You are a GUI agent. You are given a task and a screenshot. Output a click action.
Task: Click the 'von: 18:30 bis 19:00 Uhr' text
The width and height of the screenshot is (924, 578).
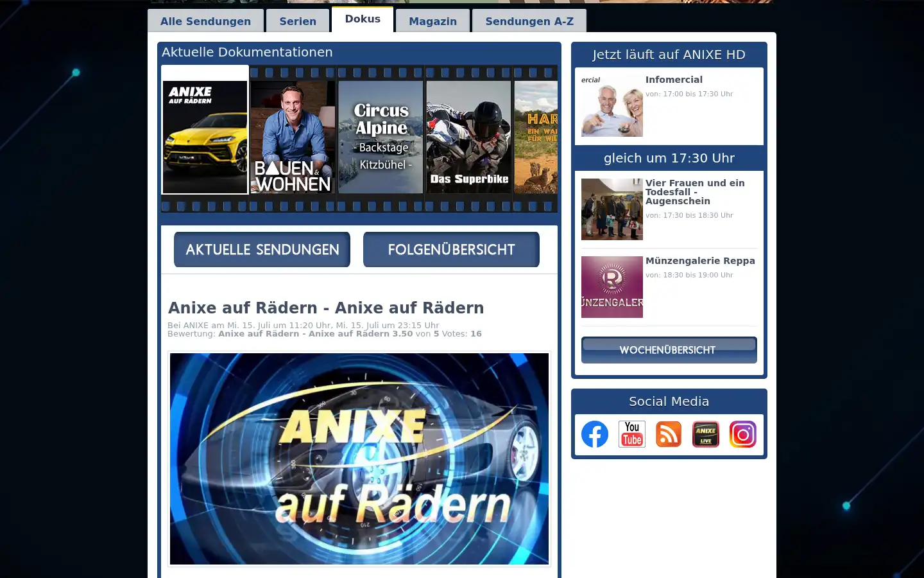(x=689, y=275)
